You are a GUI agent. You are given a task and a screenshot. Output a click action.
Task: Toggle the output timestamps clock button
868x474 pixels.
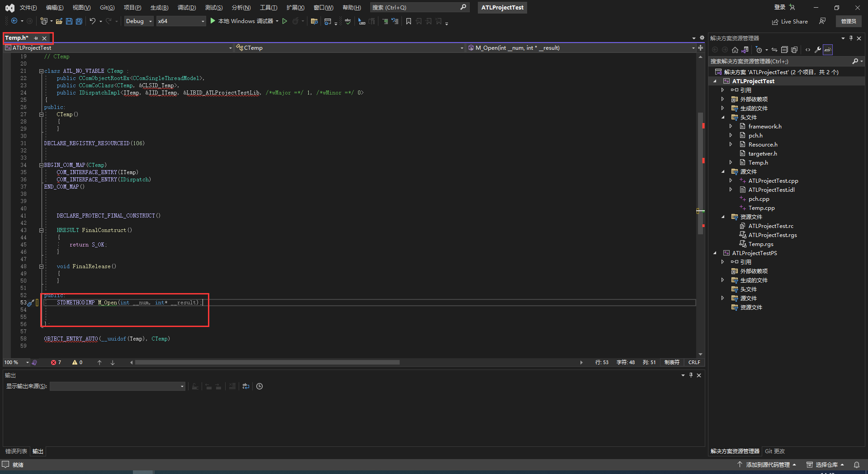coord(259,386)
